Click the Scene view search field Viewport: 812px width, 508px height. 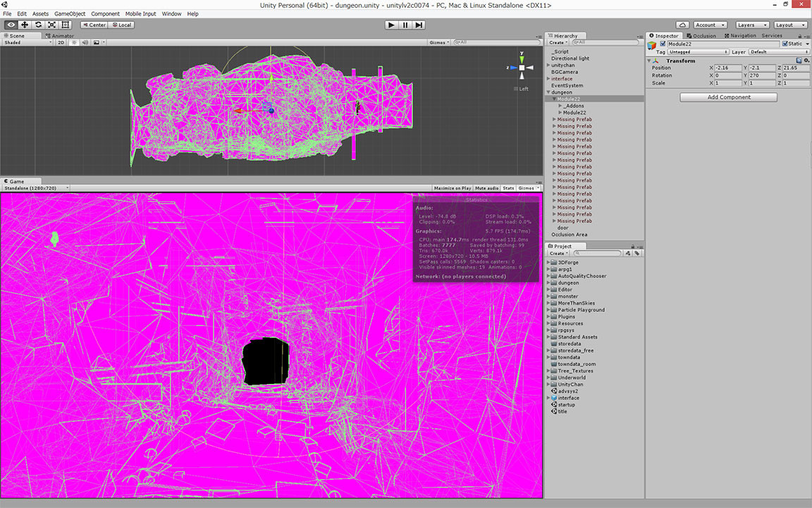coord(496,42)
